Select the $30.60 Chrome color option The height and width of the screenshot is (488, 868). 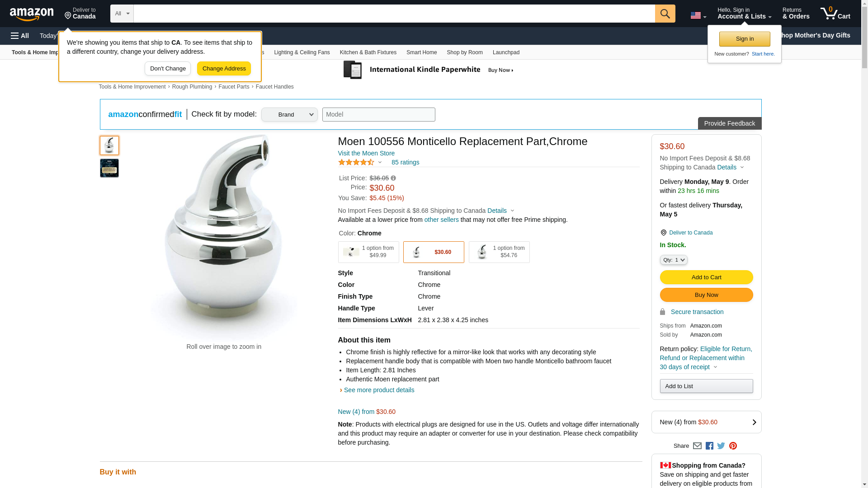click(433, 252)
